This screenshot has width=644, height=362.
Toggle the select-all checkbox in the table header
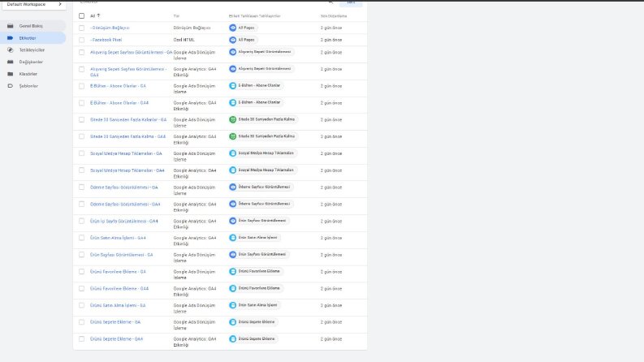[81, 15]
